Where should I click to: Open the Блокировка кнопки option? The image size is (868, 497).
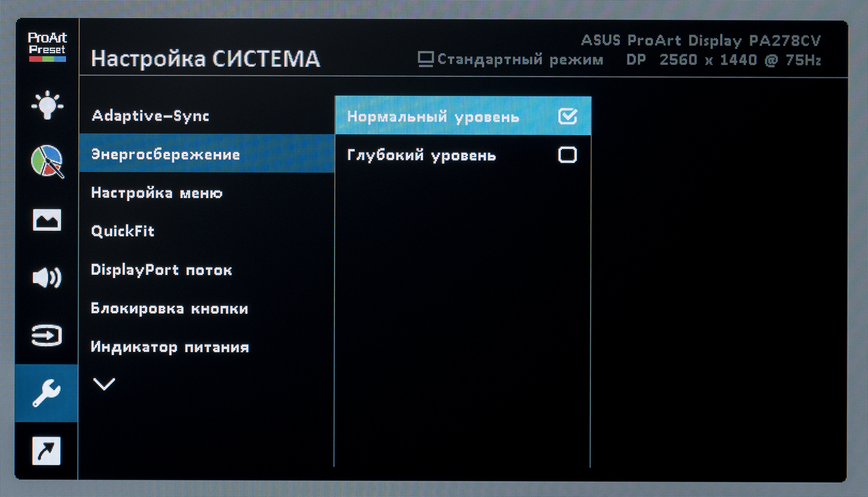169,309
